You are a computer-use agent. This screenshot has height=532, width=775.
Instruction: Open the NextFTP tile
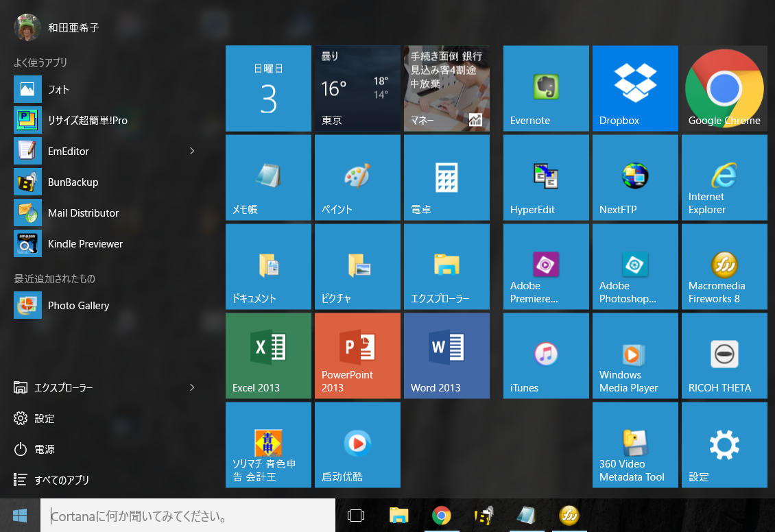635,178
